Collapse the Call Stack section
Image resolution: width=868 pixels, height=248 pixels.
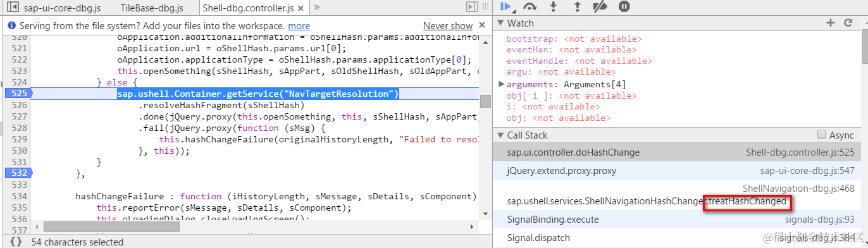(500, 135)
